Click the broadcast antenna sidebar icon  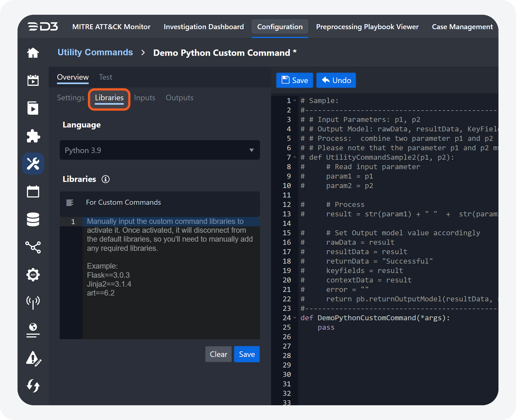click(x=33, y=302)
